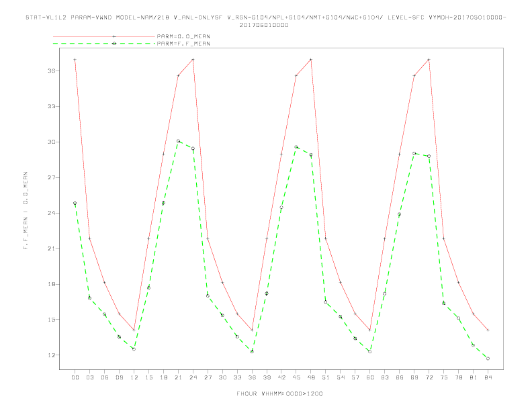532x411 pixels.
Task: Click x-axis forecast hour label 57
Action: pos(355,377)
